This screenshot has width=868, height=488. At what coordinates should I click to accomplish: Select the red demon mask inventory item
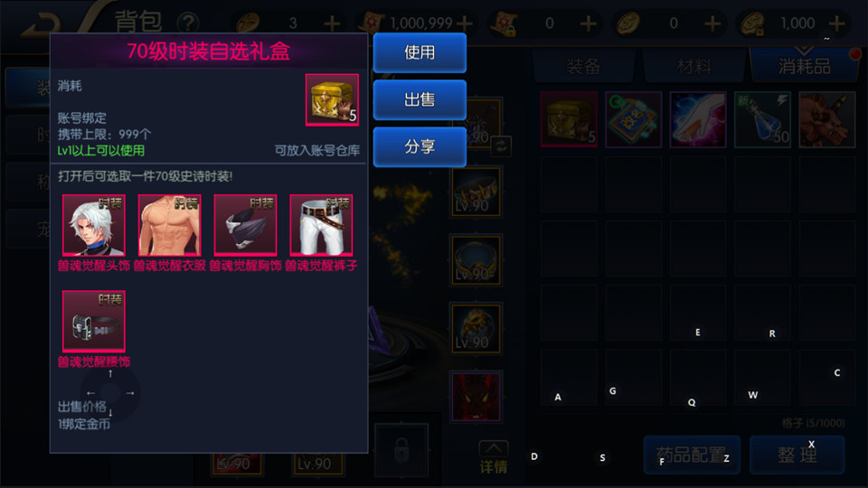tap(826, 119)
